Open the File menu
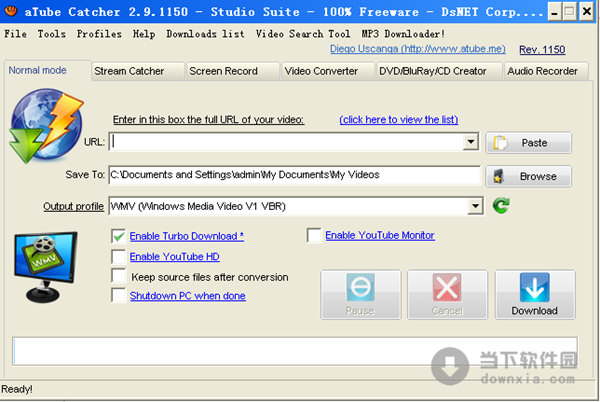The height and width of the screenshot is (402, 600). pos(15,34)
